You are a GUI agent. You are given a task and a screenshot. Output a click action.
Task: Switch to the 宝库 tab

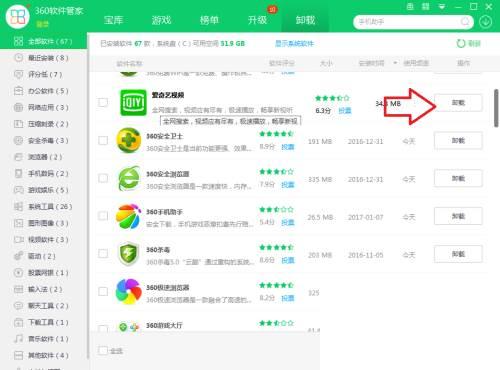point(113,20)
